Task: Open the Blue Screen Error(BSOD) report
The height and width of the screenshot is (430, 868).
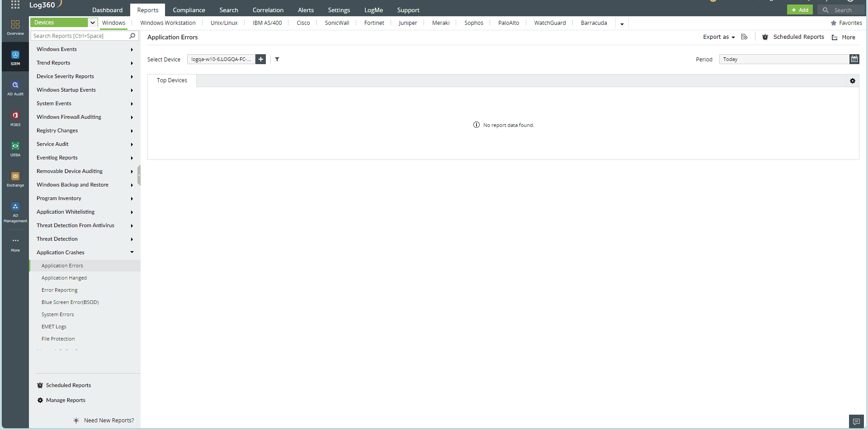Action: pyautogui.click(x=70, y=302)
